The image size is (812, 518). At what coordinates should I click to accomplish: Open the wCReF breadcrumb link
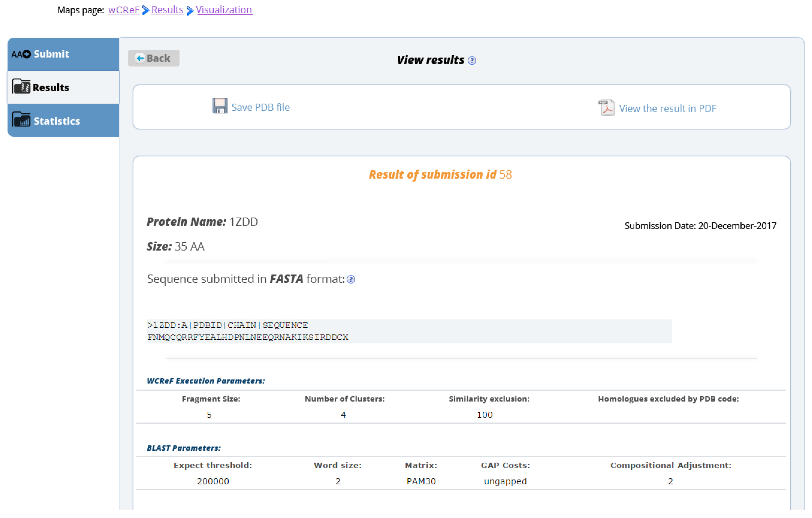click(124, 10)
